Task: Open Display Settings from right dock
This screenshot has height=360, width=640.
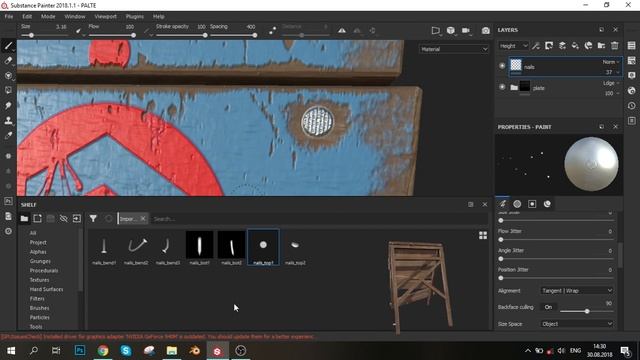Action: (x=631, y=76)
